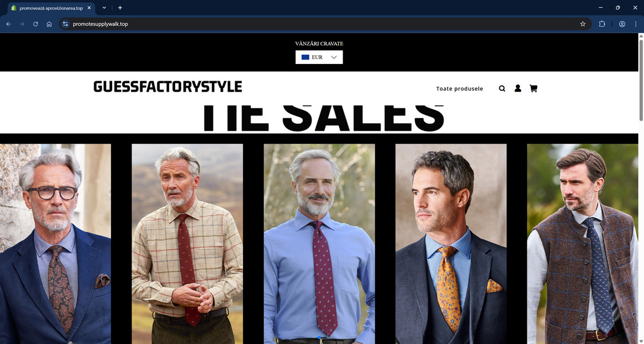Bookmark this page with the star icon
Image resolution: width=644 pixels, height=344 pixels.
point(582,24)
